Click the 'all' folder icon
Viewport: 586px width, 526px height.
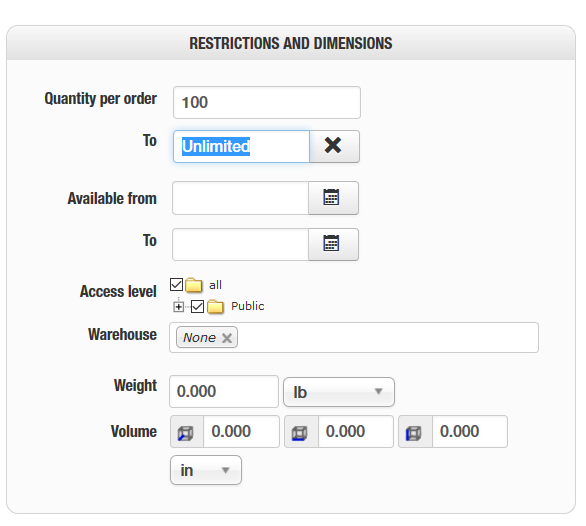[x=194, y=285]
